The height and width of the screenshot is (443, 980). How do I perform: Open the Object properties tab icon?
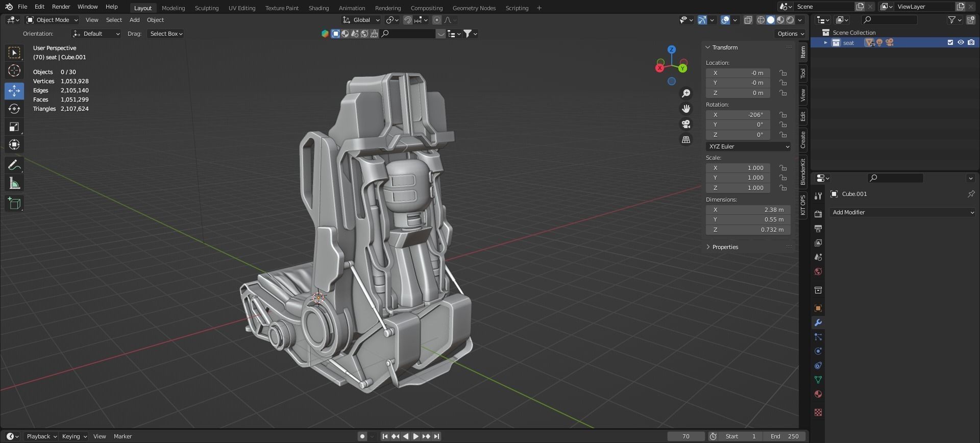[x=818, y=308]
